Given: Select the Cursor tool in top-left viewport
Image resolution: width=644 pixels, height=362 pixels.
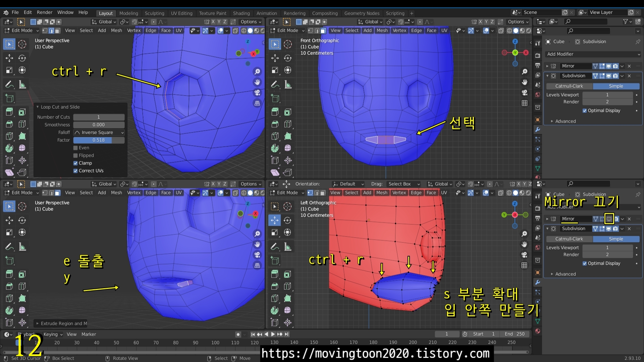Looking at the screenshot, I should tap(22, 44).
